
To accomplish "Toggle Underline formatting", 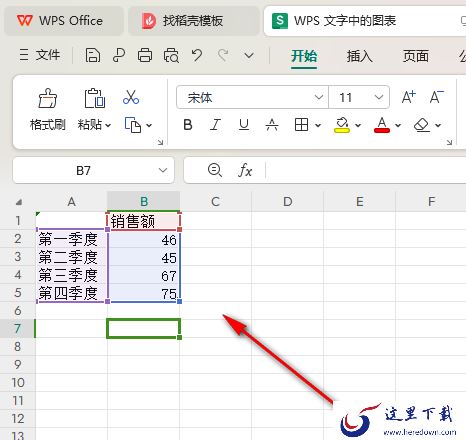I will pyautogui.click(x=244, y=125).
